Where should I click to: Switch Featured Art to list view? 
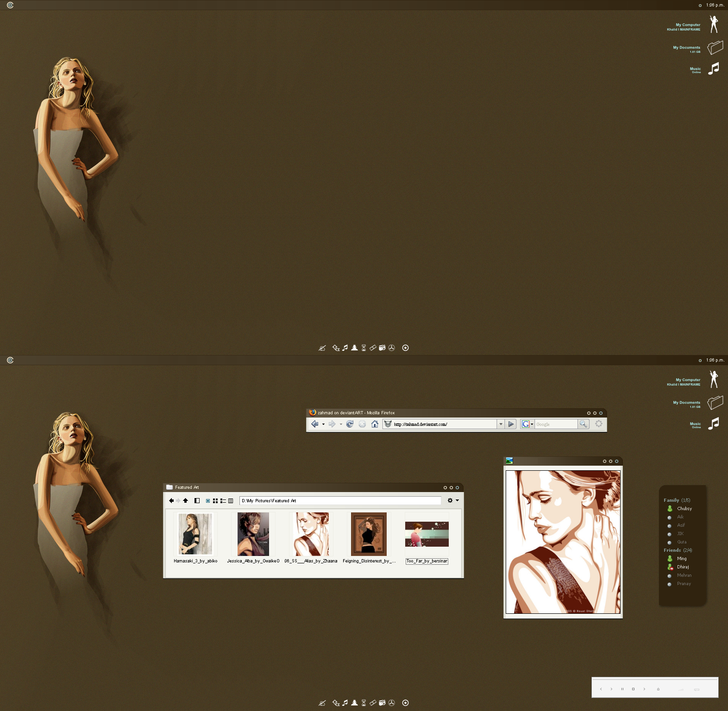tap(223, 501)
